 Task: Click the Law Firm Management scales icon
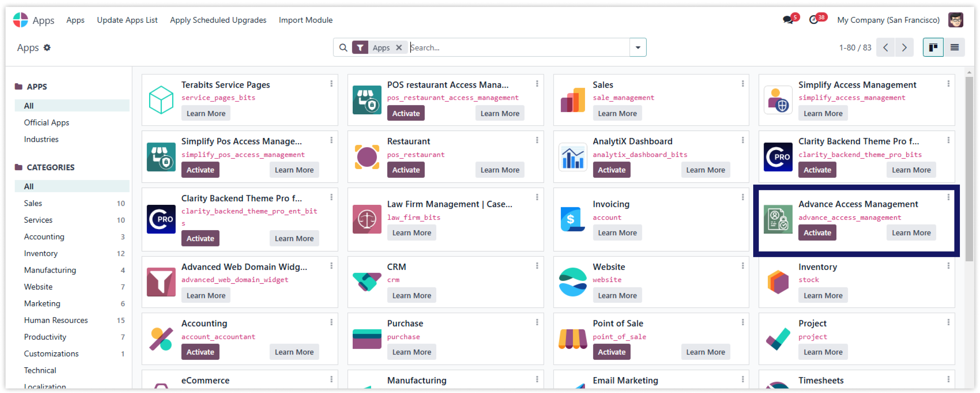367,219
